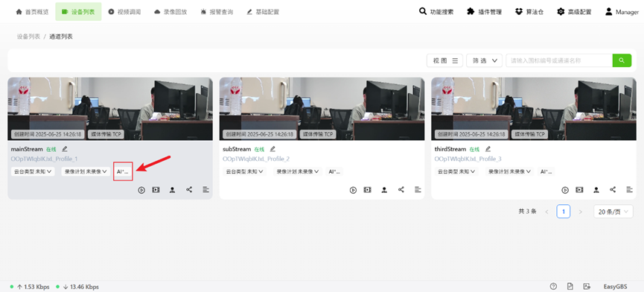Click the green search button
644x292 pixels.
coord(622,60)
